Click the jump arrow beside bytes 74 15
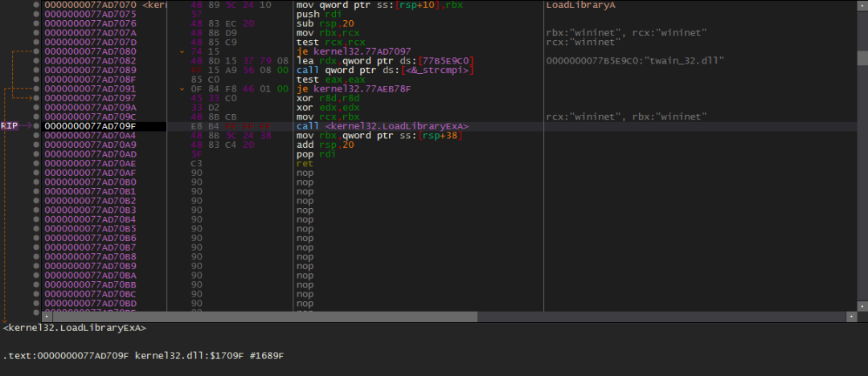Screen dimensions: 868x376 182,51
